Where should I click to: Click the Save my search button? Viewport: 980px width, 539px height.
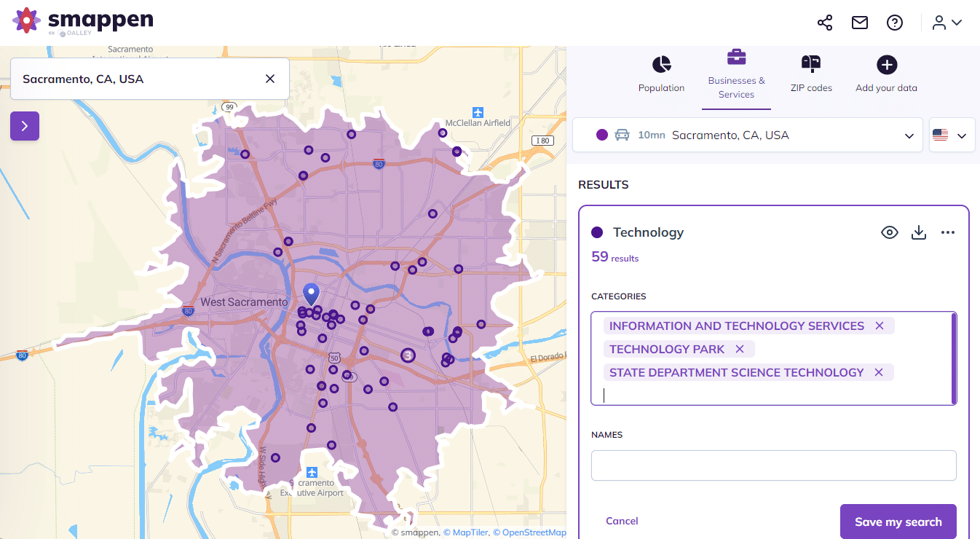tap(898, 522)
